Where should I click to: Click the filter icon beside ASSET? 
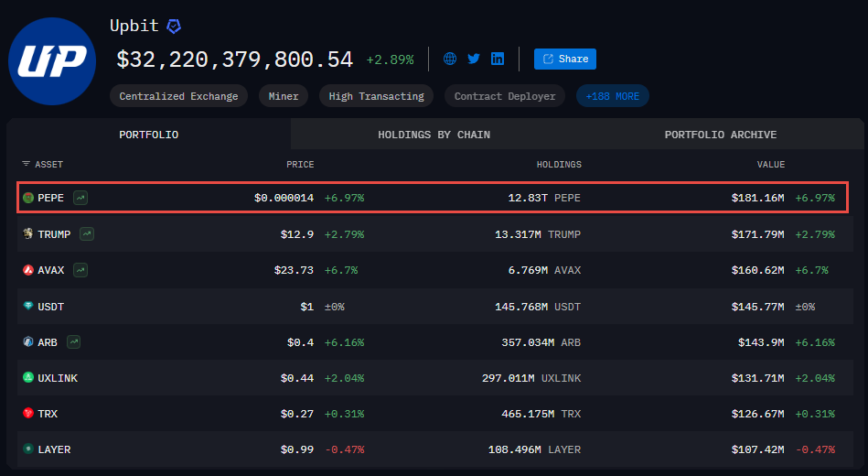(x=26, y=164)
